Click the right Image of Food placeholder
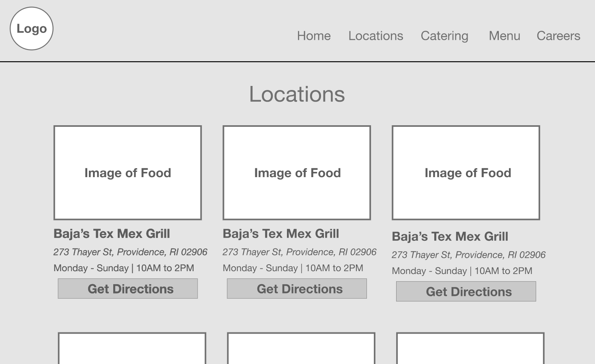This screenshot has width=595, height=364. pos(466,173)
